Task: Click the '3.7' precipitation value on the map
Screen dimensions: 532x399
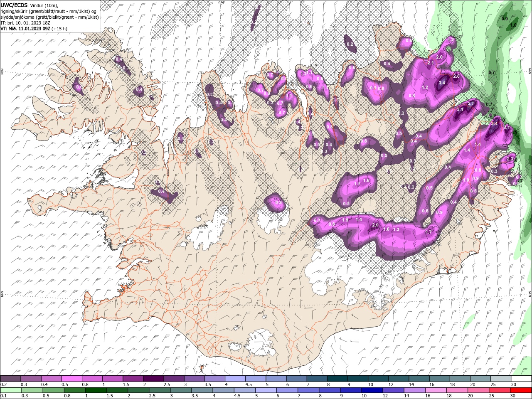Action: [471, 103]
